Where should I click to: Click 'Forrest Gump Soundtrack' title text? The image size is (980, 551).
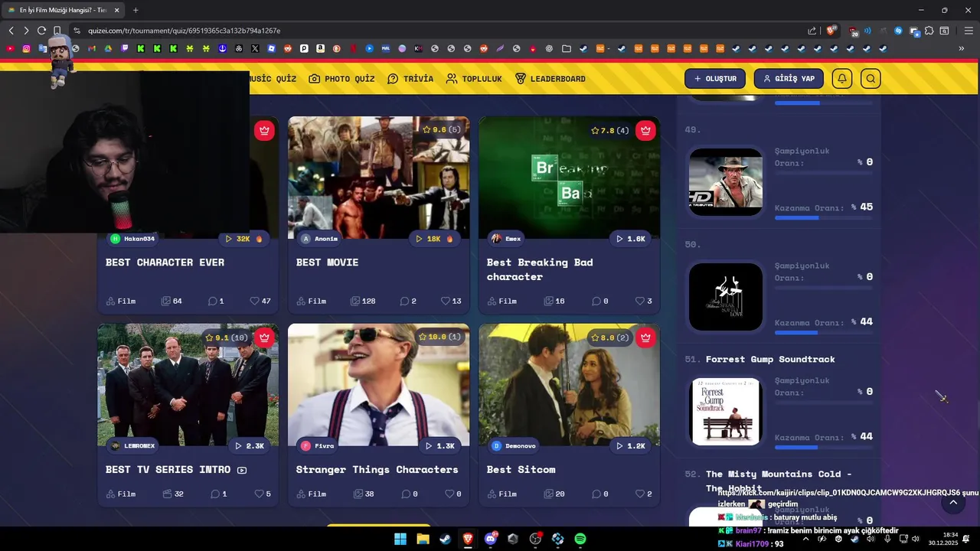pyautogui.click(x=770, y=359)
